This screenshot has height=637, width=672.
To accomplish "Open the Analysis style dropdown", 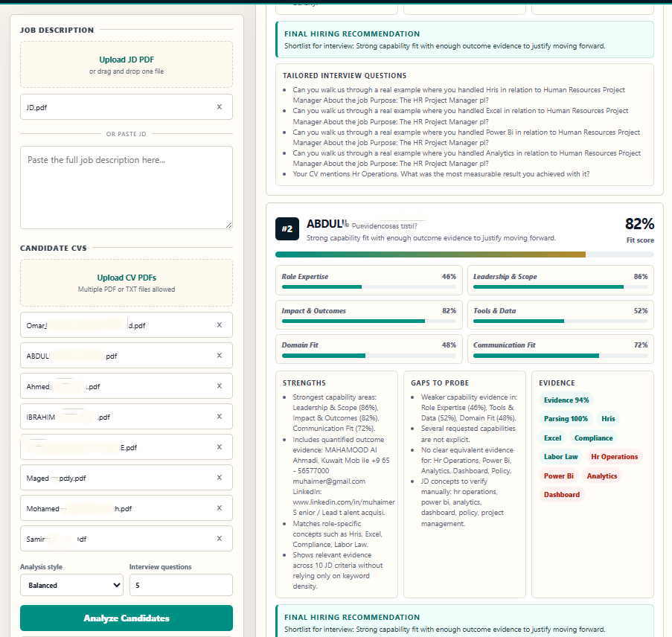I will point(71,585).
